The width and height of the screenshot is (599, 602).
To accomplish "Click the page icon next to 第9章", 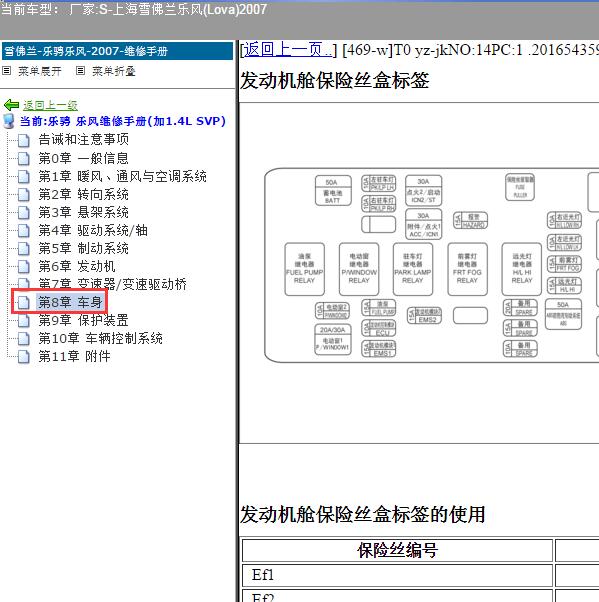I will pyautogui.click(x=24, y=321).
